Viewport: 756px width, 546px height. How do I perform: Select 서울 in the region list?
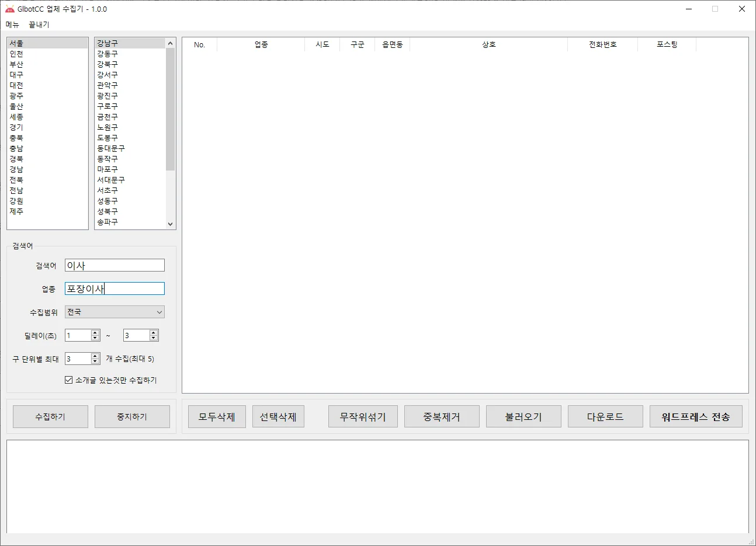[47, 43]
